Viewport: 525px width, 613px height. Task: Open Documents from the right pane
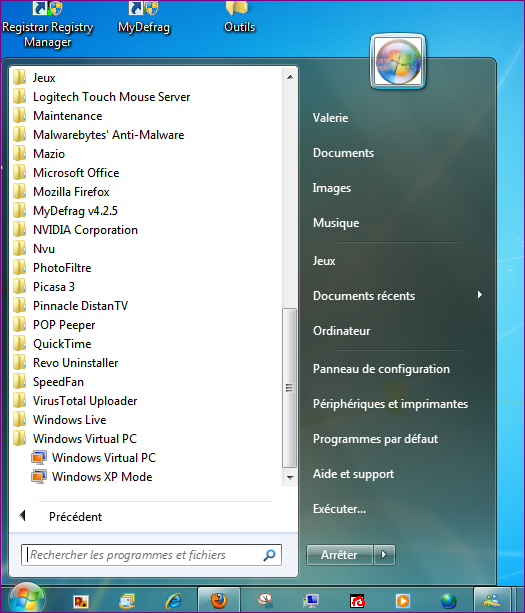click(343, 152)
